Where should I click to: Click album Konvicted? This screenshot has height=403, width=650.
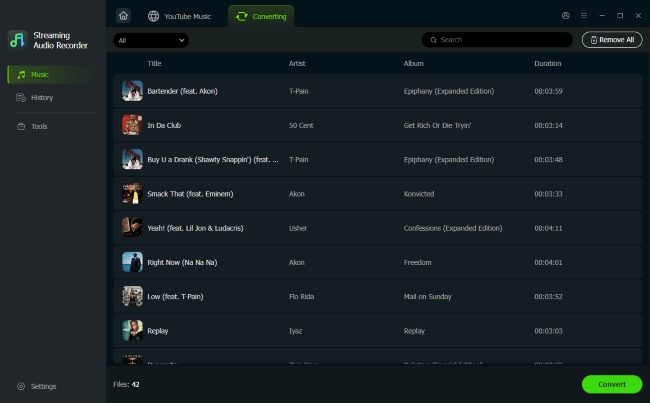point(419,194)
